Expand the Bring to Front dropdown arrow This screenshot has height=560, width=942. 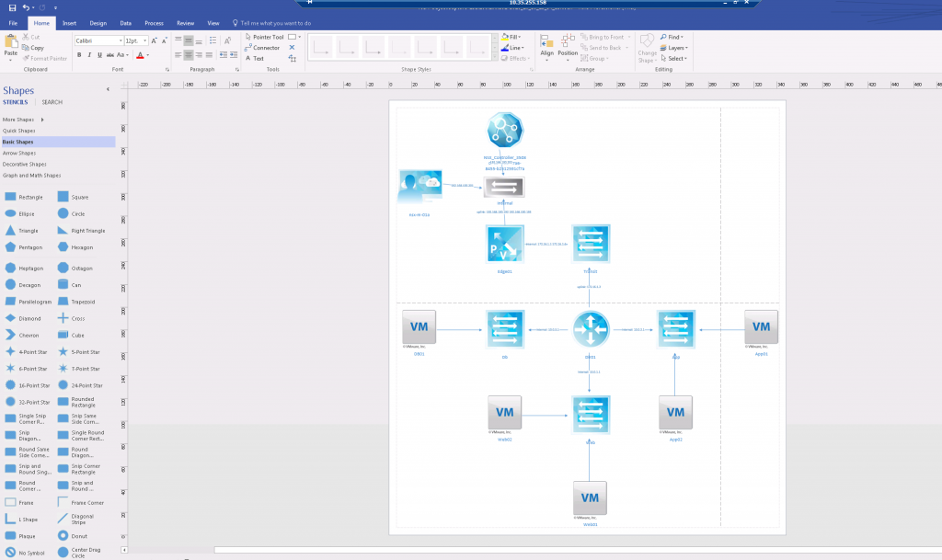(x=629, y=37)
